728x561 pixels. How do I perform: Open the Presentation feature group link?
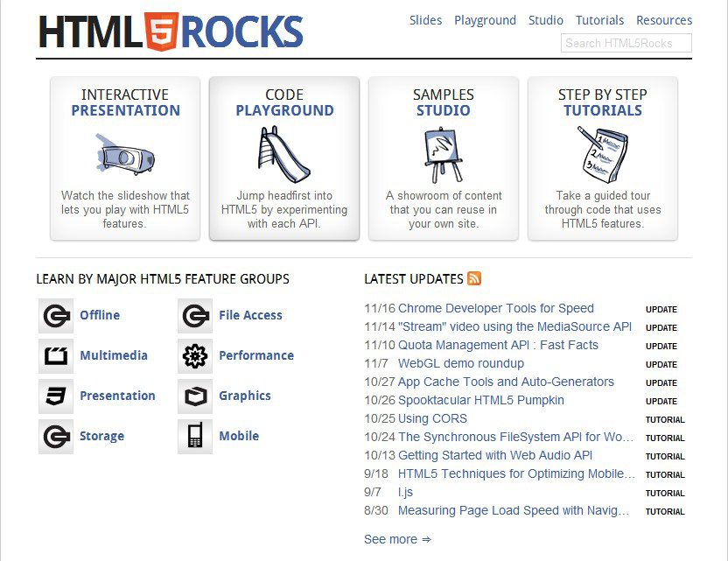(x=117, y=396)
